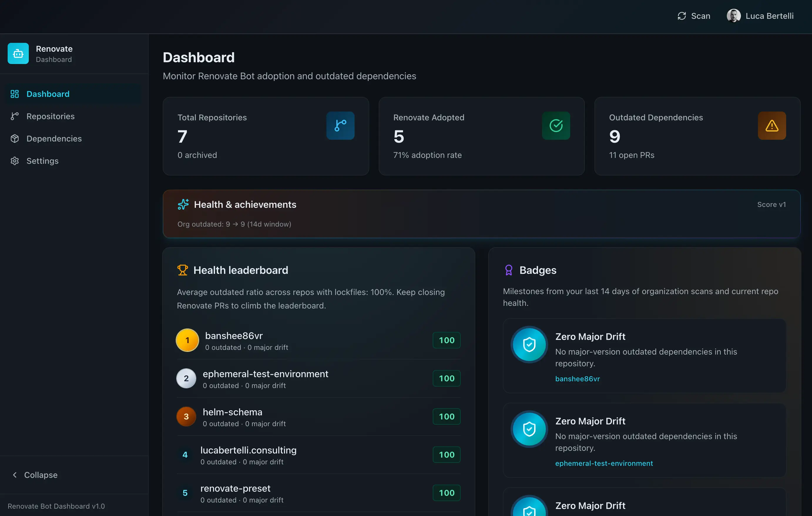Click banshee86vr's 100 score badge
Image resolution: width=812 pixels, height=516 pixels.
click(447, 340)
